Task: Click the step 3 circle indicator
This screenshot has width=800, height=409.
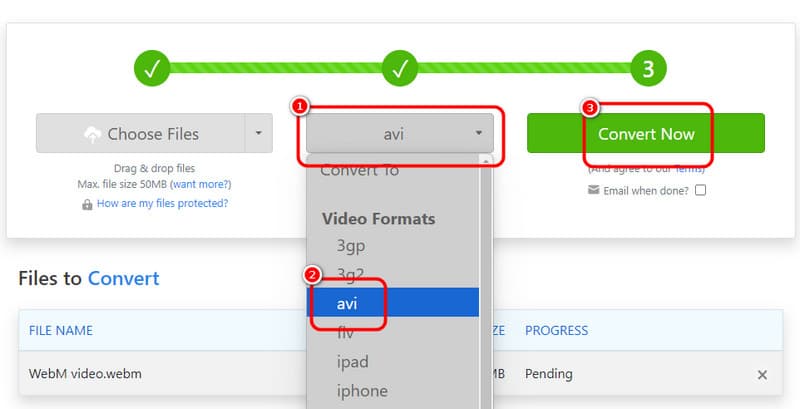Action: pos(647,69)
